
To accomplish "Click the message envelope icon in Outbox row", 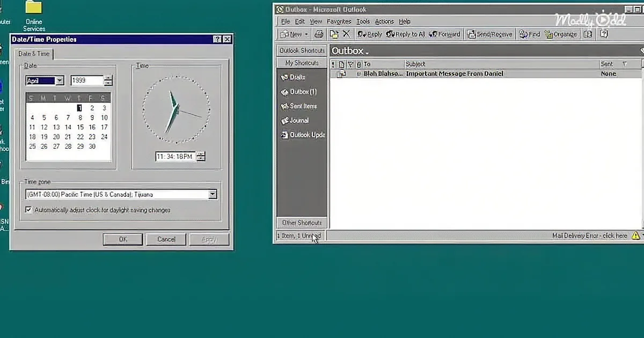I will pos(340,74).
